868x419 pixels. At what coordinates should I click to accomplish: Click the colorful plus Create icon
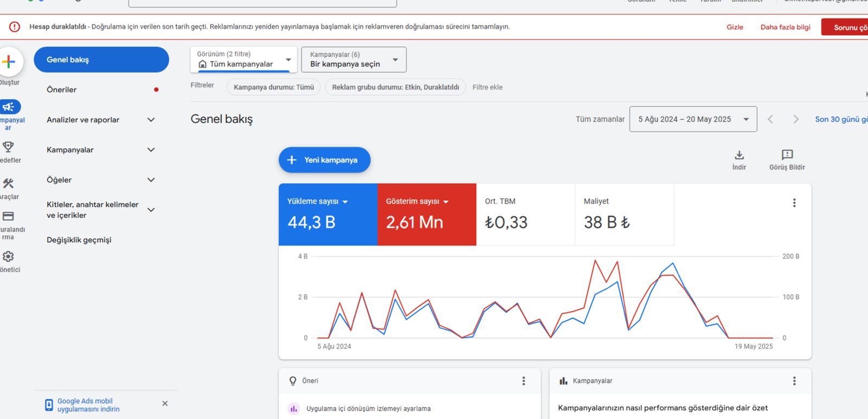[x=9, y=62]
